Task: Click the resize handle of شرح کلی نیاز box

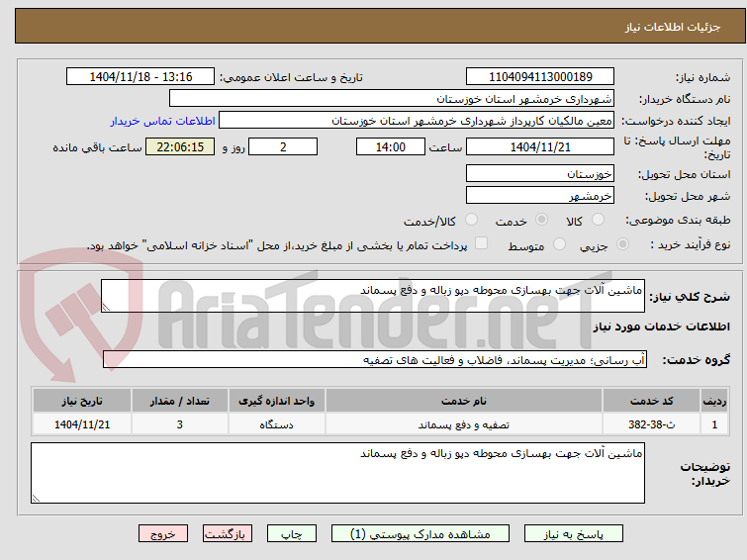Action: click(106, 308)
